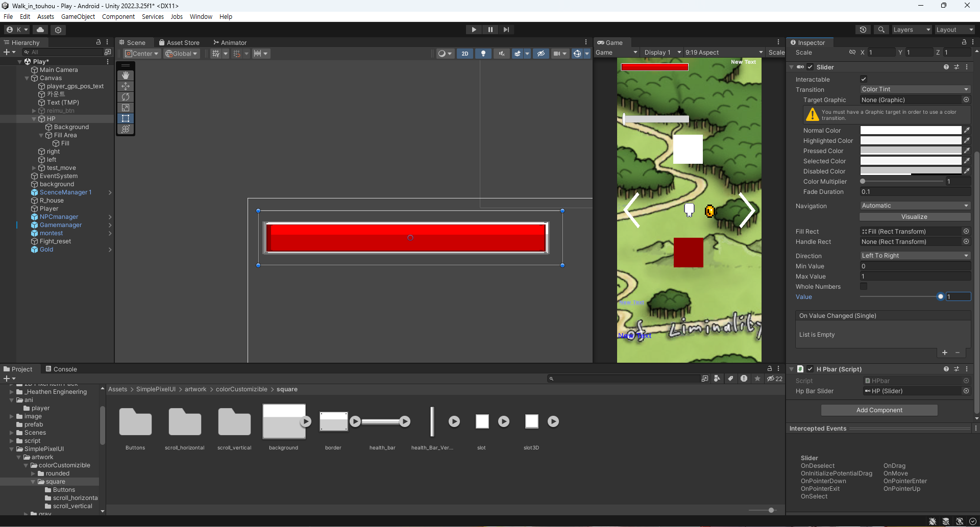
Task: Select the Fill object in Hierarchy
Action: point(65,143)
